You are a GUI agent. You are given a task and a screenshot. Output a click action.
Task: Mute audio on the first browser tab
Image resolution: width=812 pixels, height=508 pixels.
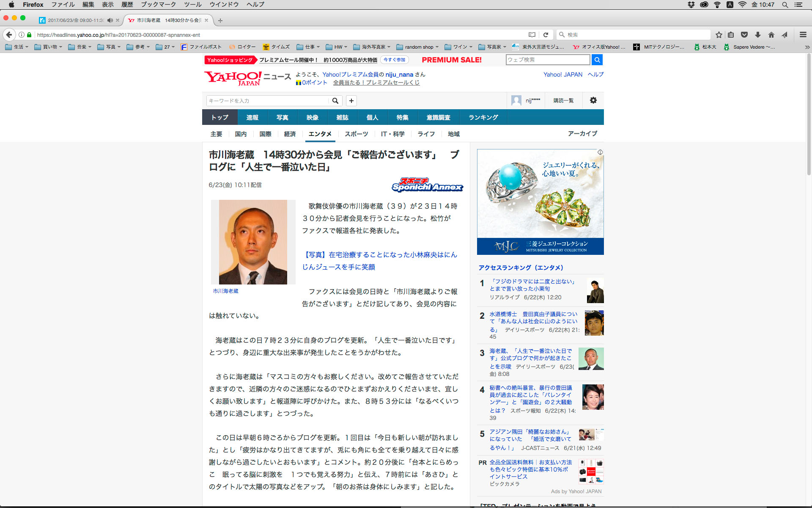[x=110, y=20]
